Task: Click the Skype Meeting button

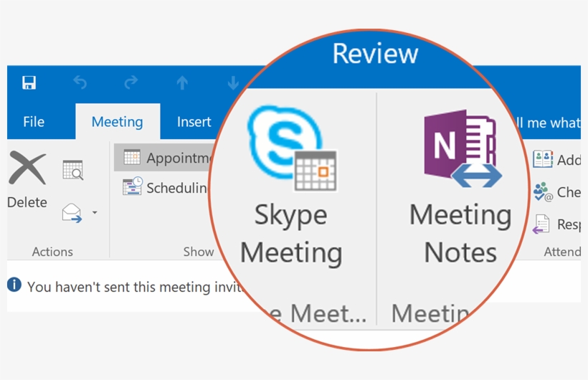Action: coord(291,186)
